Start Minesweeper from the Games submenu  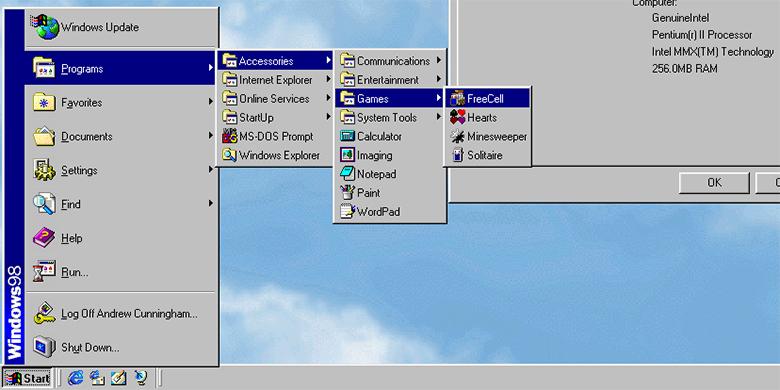tap(488, 136)
